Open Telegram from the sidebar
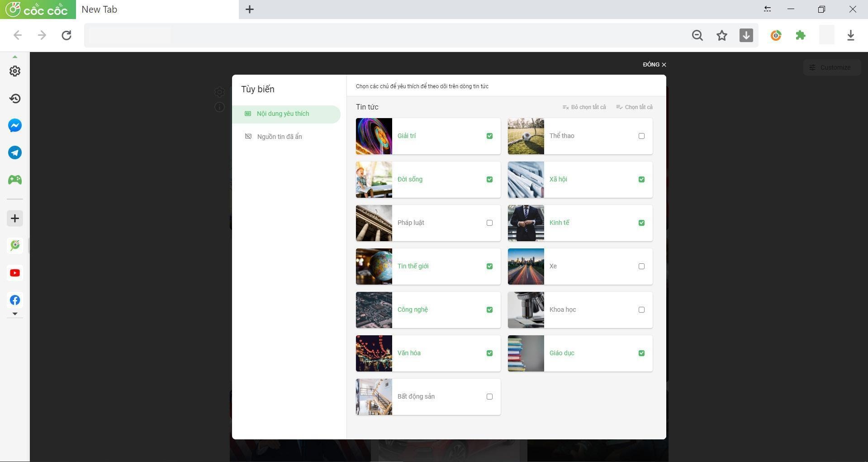868x462 pixels. tap(15, 152)
